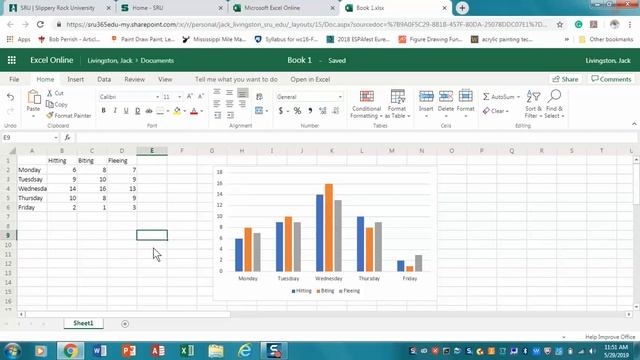This screenshot has width=640, height=360.
Task: Toggle wrap text icon
Action: pyautogui.click(x=259, y=97)
